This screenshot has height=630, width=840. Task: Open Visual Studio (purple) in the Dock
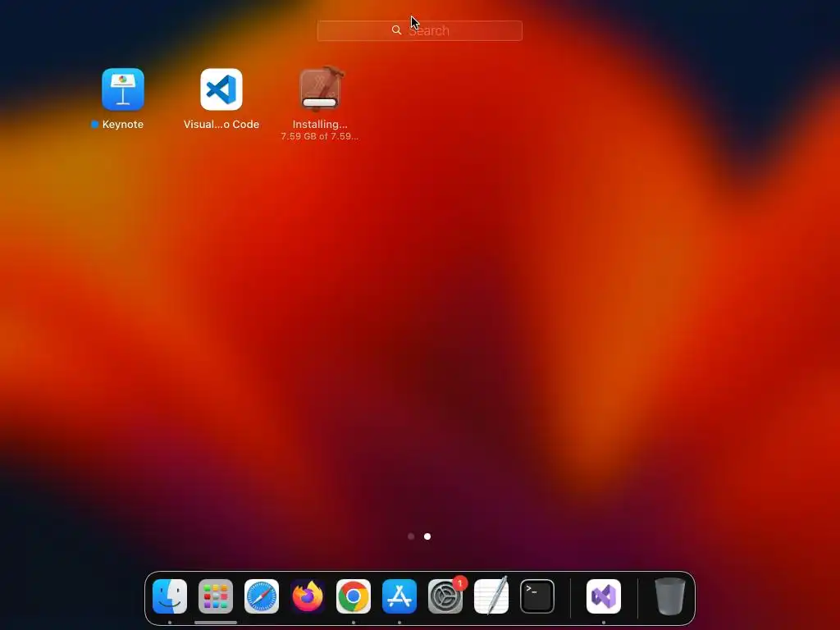604,596
